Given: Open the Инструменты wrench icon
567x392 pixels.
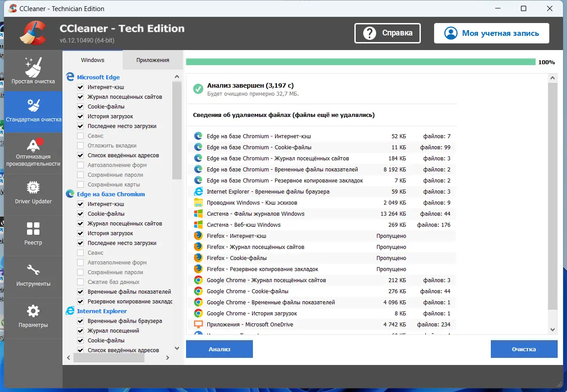Looking at the screenshot, I should (33, 270).
